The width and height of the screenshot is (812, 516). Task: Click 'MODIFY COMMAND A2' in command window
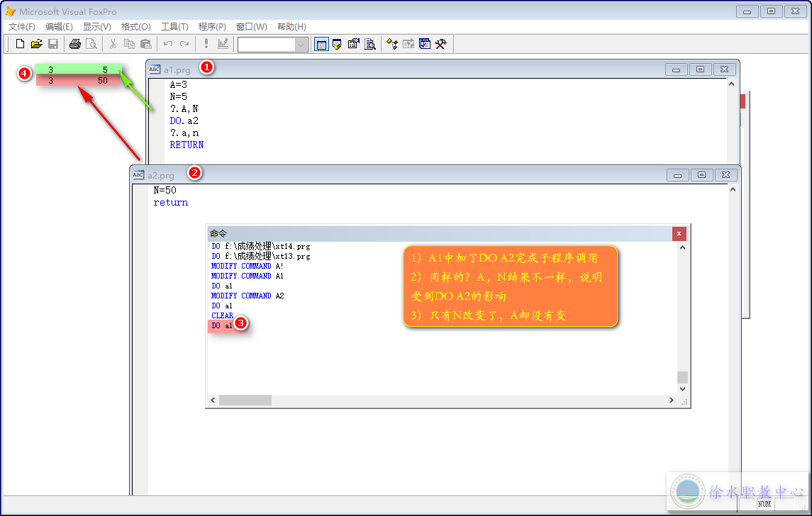tap(248, 296)
